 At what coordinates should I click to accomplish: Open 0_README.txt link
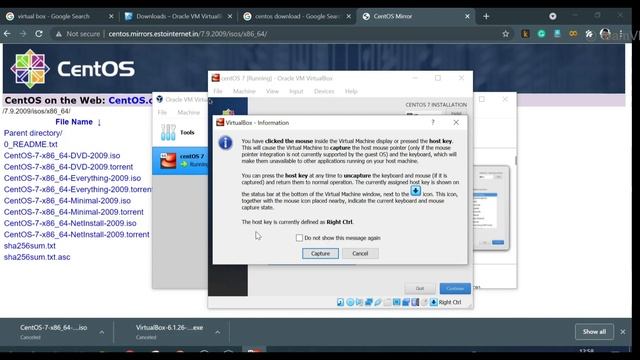pos(31,144)
